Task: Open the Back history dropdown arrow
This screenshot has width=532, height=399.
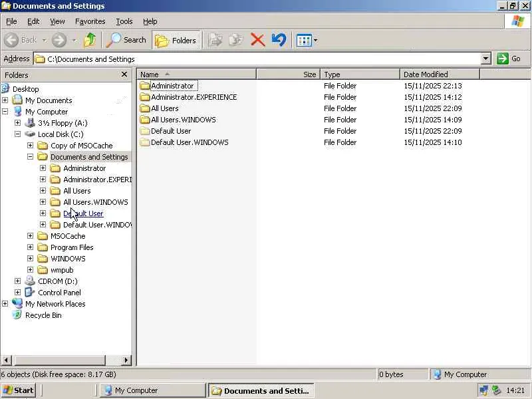Action: pyautogui.click(x=45, y=41)
